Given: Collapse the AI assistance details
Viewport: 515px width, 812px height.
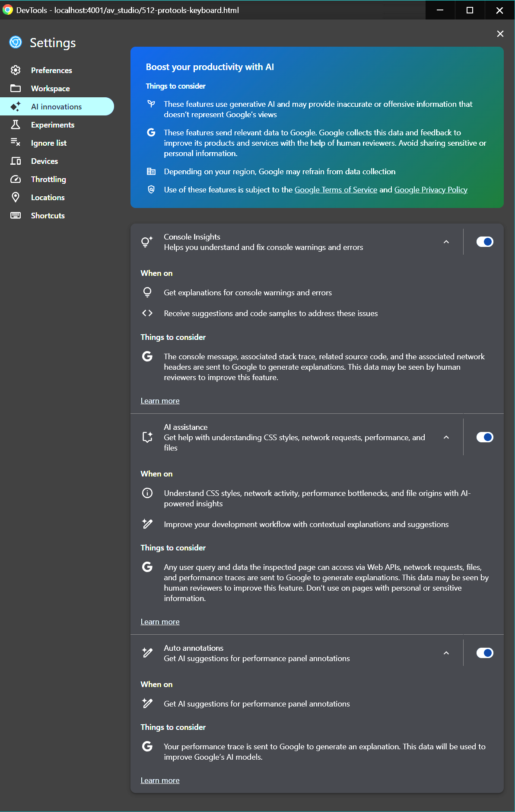Looking at the screenshot, I should [446, 438].
